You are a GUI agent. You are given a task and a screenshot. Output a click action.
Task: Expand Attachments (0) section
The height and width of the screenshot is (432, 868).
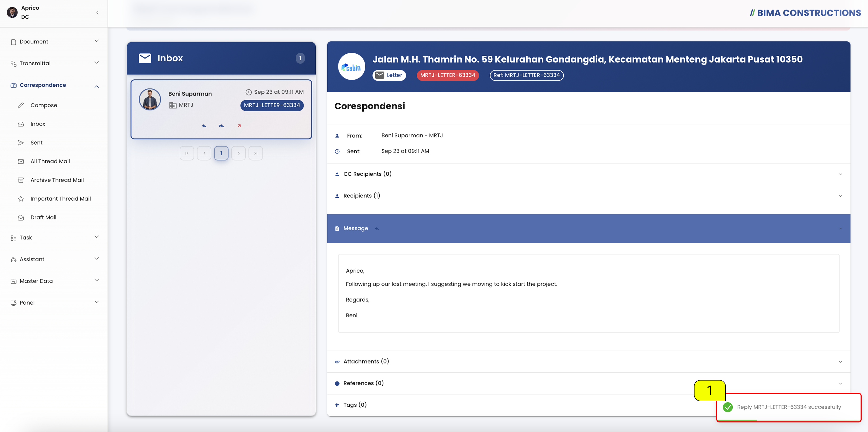[588, 362]
